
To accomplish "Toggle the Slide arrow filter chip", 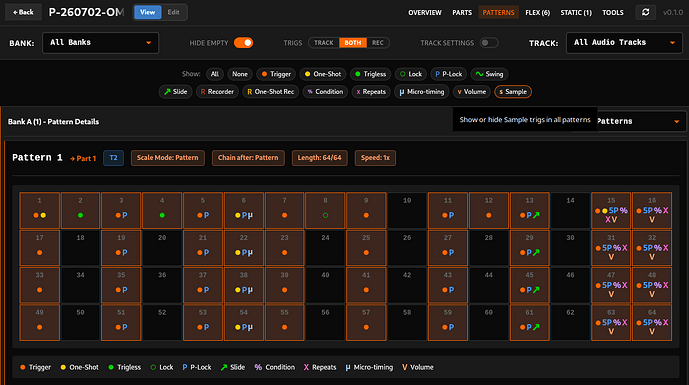I will 175,92.
